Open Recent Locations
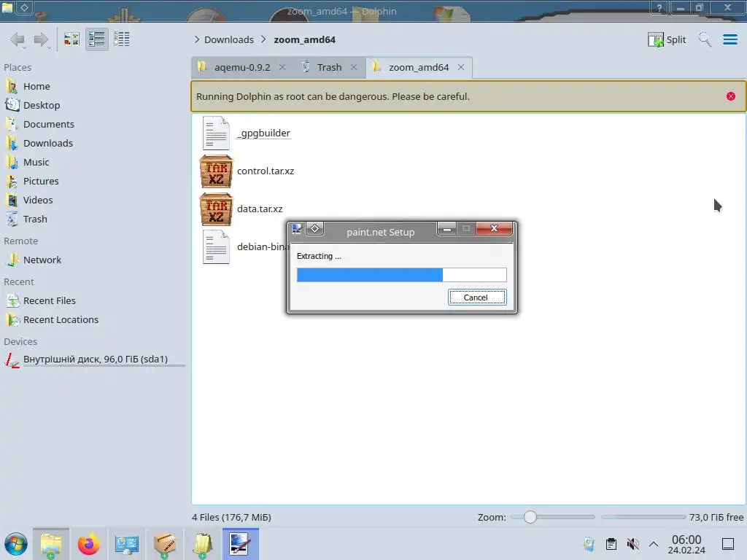 61,320
